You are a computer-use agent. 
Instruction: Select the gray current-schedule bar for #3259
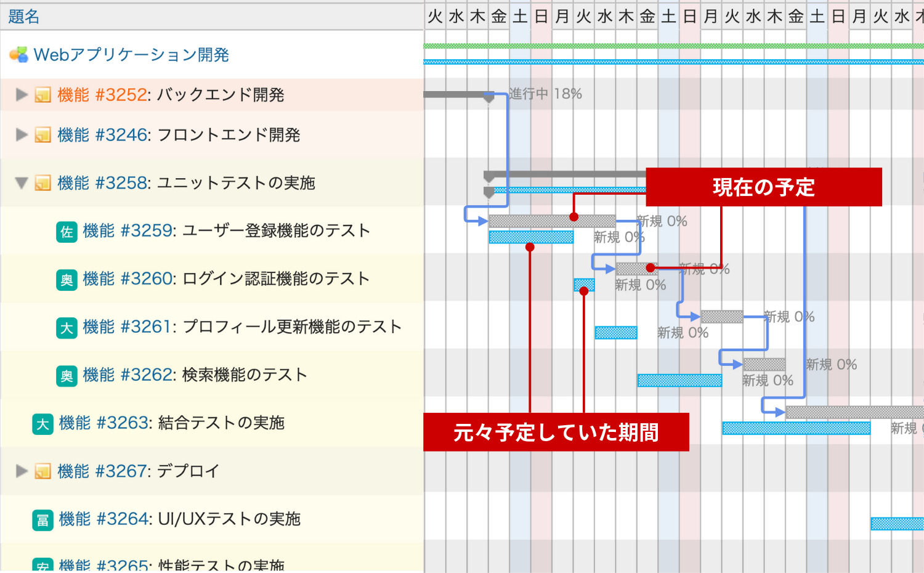tap(552, 221)
